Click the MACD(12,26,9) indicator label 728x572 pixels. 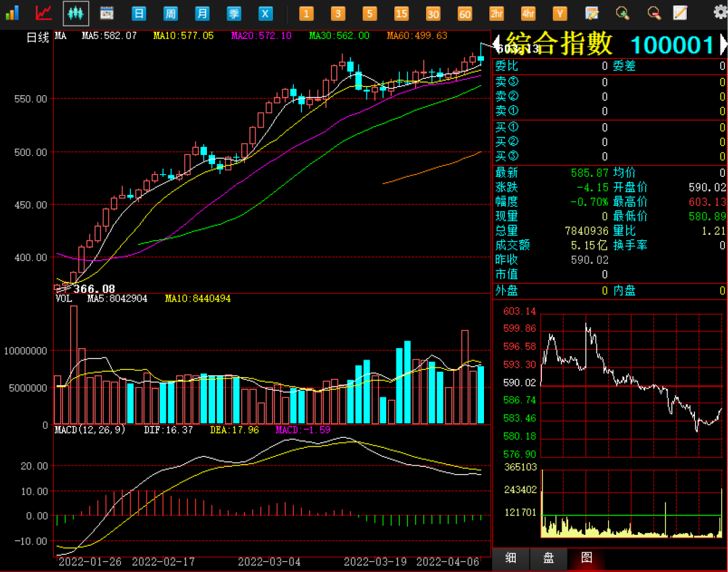tap(90, 430)
